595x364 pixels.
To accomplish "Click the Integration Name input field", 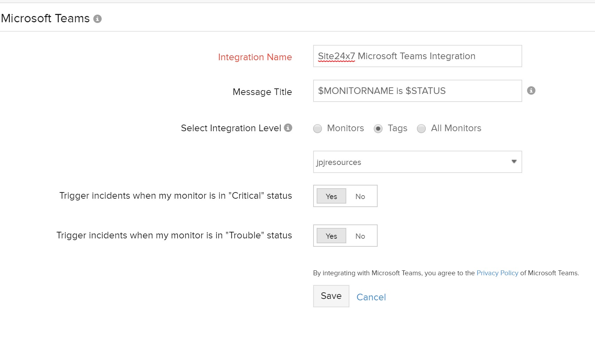I will (x=417, y=56).
